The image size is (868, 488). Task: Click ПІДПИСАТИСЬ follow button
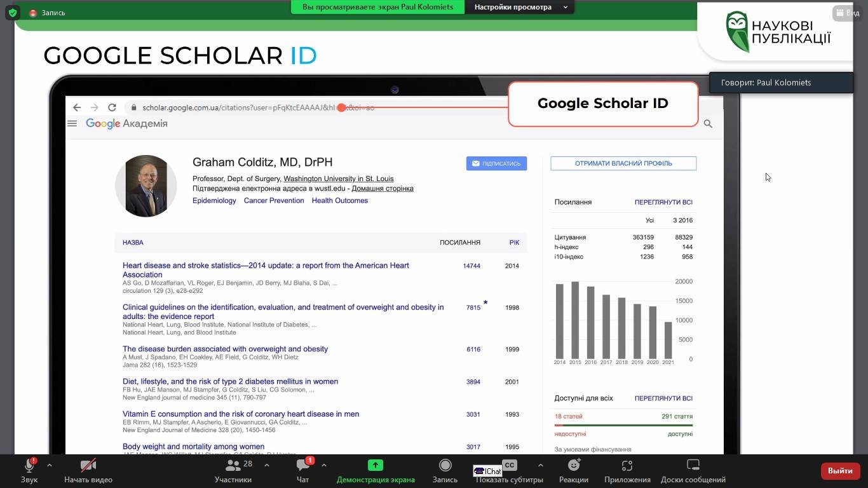coord(496,163)
